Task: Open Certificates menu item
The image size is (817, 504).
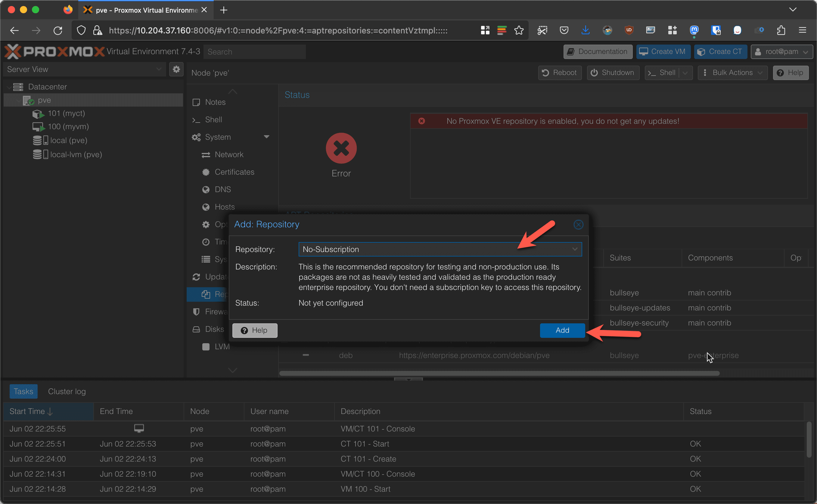Action: 234,172
